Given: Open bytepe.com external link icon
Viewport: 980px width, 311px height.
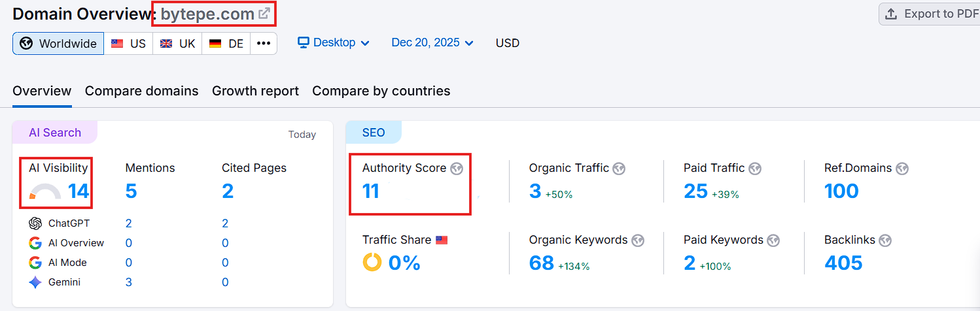Looking at the screenshot, I should tap(264, 14).
